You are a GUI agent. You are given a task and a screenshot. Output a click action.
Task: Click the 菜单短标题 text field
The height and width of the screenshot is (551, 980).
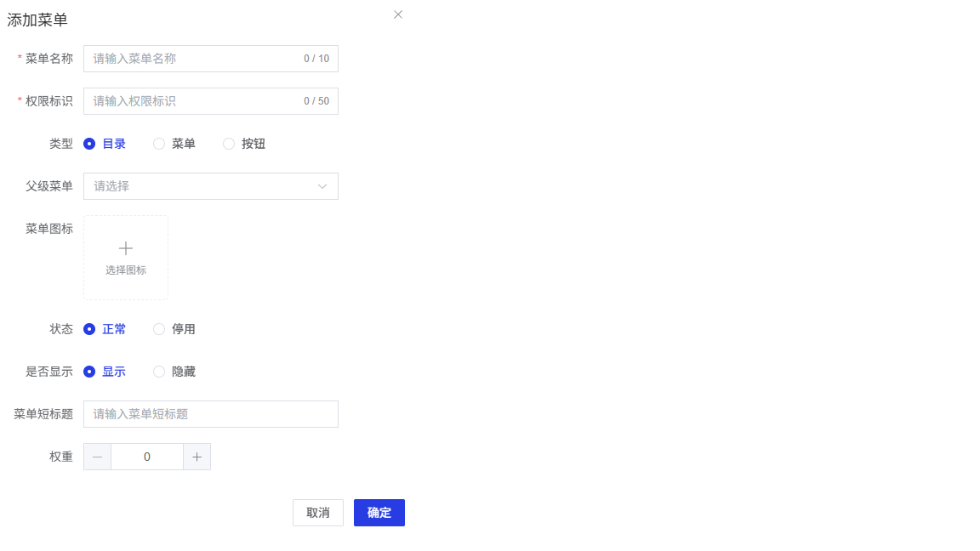tap(210, 414)
